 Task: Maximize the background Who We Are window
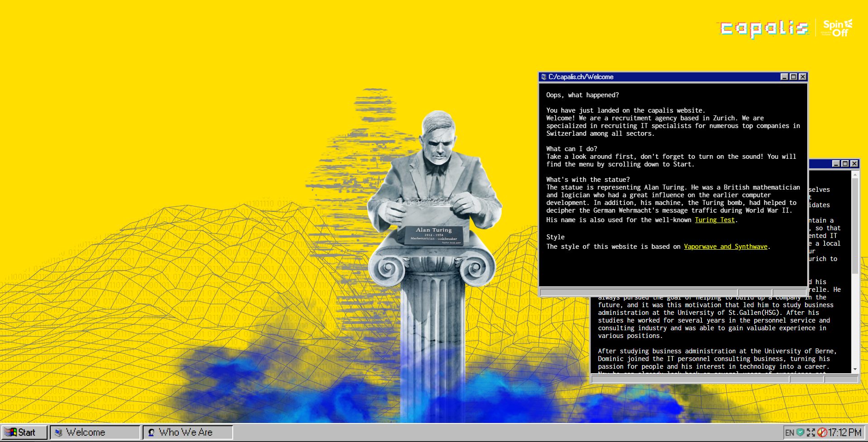[x=845, y=164]
